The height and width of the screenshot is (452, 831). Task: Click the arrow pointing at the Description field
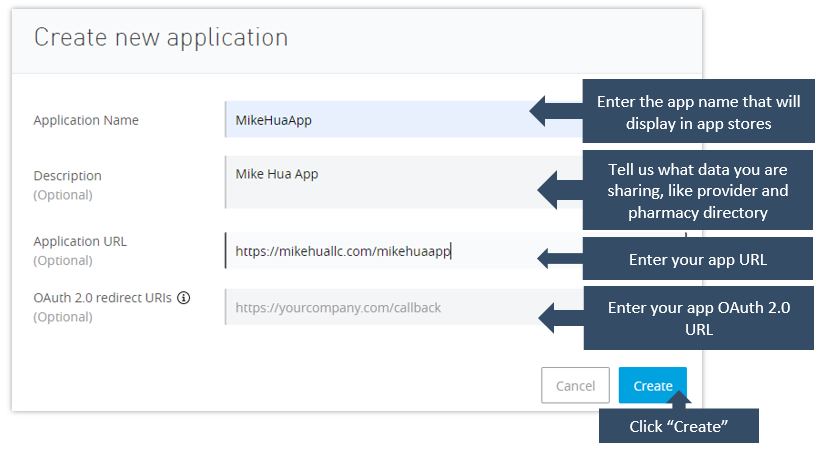(x=562, y=185)
